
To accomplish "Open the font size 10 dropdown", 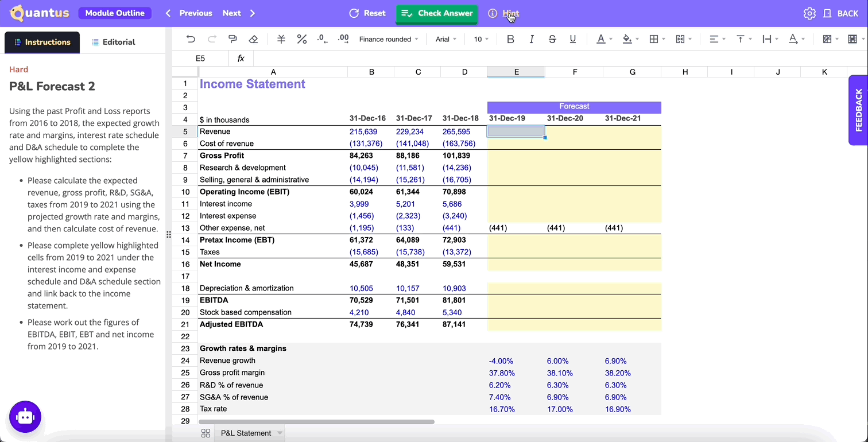I will tap(481, 39).
